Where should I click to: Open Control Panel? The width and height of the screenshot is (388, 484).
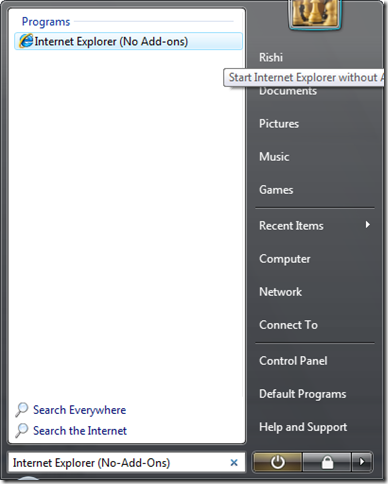click(x=293, y=361)
